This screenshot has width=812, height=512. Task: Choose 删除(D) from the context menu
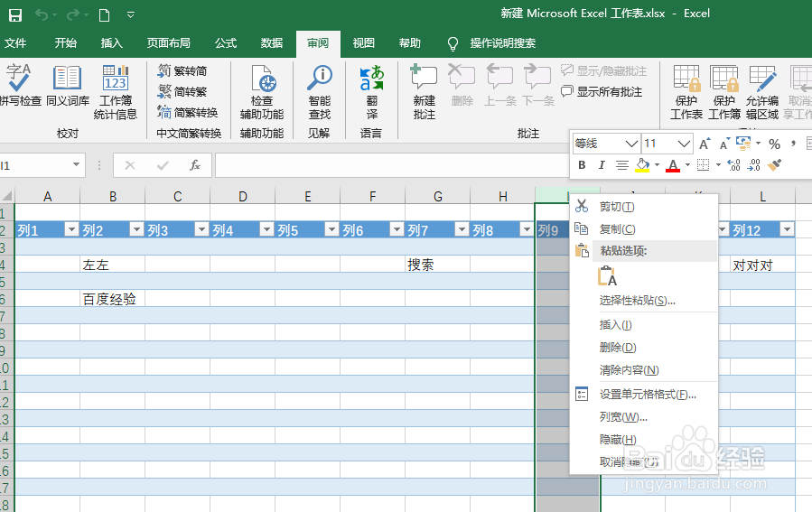pyautogui.click(x=644, y=348)
